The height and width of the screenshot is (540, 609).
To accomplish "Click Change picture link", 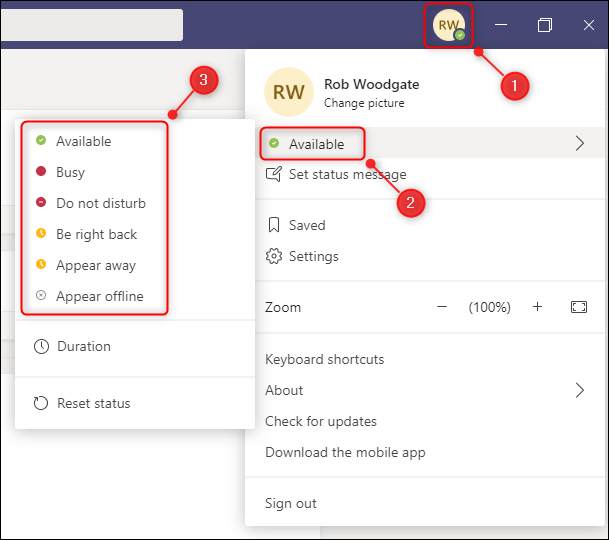I will point(364,103).
